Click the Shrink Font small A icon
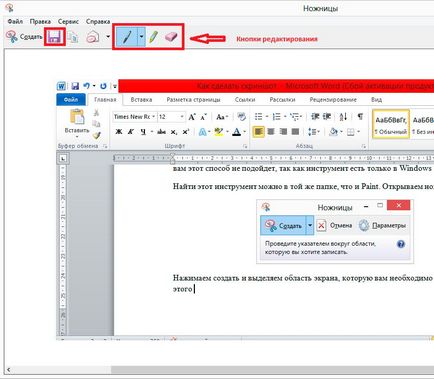The height and width of the screenshot is (379, 434). pyautogui.click(x=203, y=117)
